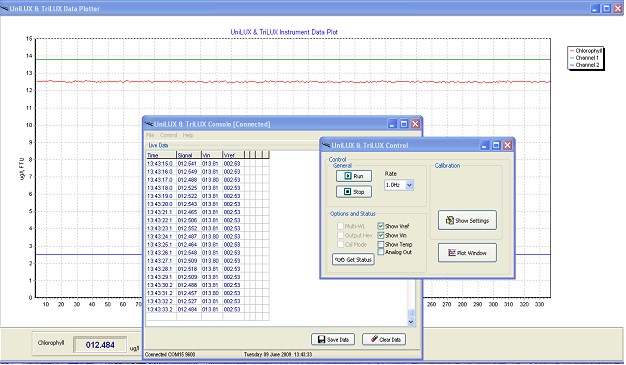The height and width of the screenshot is (365, 626).
Task: Start acquisition with the Run button
Action: (x=354, y=176)
